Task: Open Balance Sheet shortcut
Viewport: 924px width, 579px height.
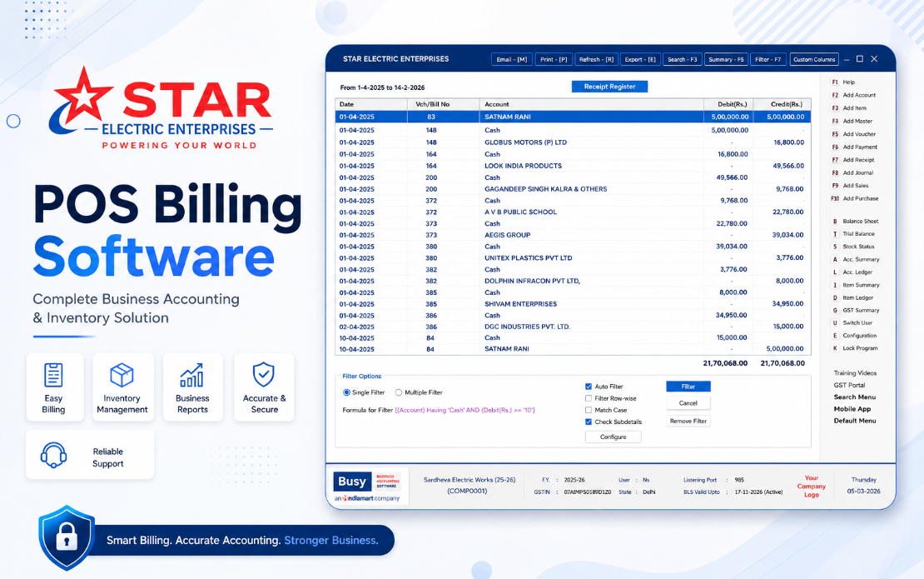Action: tap(855, 221)
